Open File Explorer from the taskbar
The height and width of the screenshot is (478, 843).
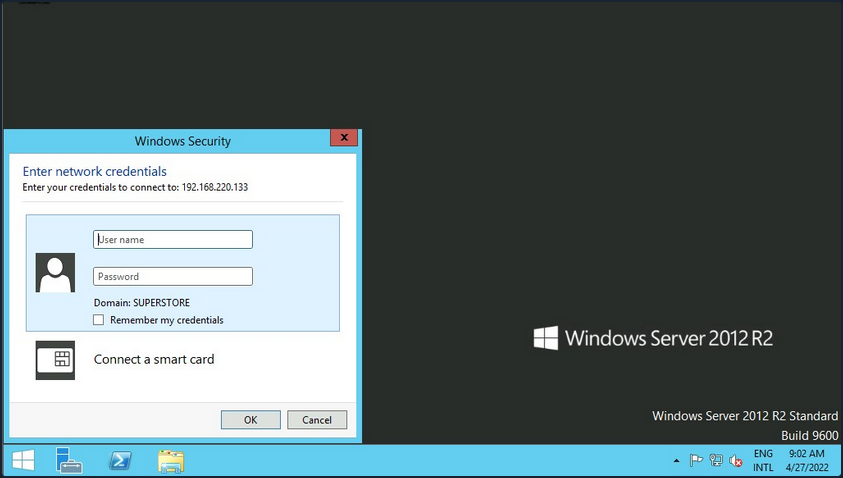pyautogui.click(x=171, y=460)
